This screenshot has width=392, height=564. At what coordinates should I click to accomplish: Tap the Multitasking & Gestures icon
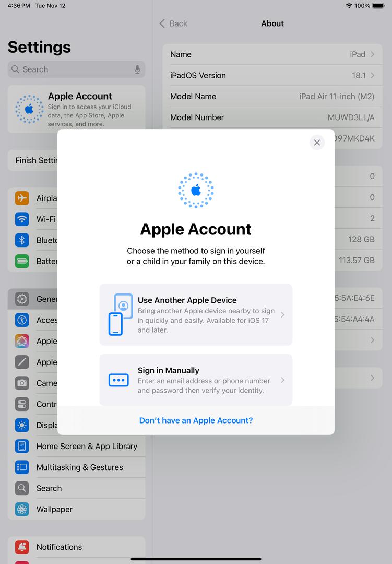(22, 467)
